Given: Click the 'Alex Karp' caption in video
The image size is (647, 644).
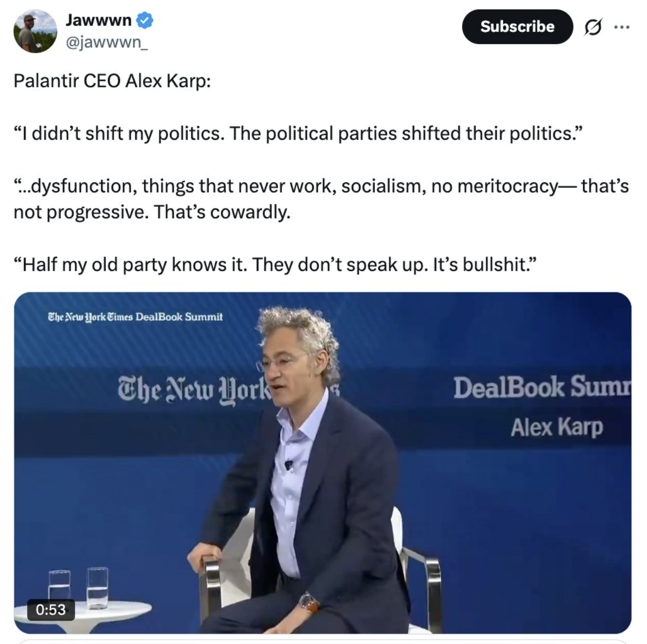Looking at the screenshot, I should (557, 427).
